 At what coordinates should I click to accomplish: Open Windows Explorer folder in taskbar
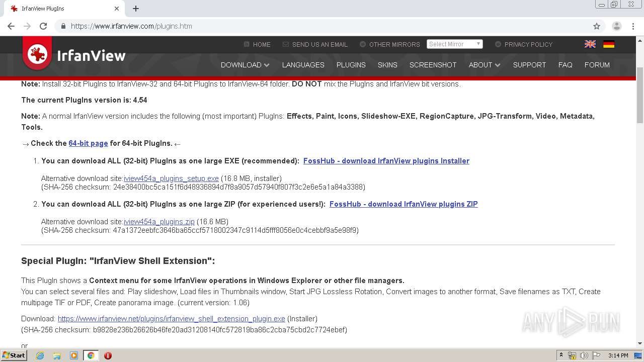(x=57, y=355)
